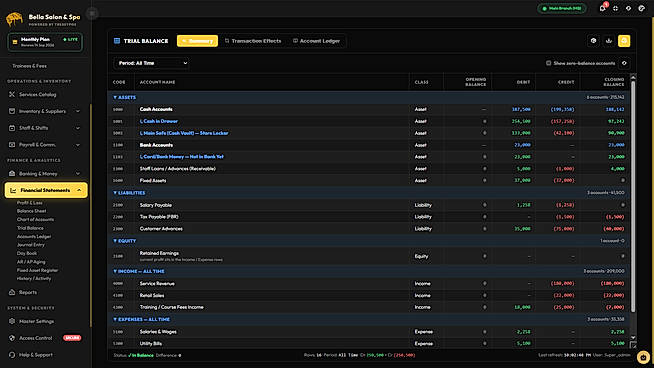The image size is (654, 368).
Task: Open Main Safe (Cash Vault) account link
Action: point(184,133)
